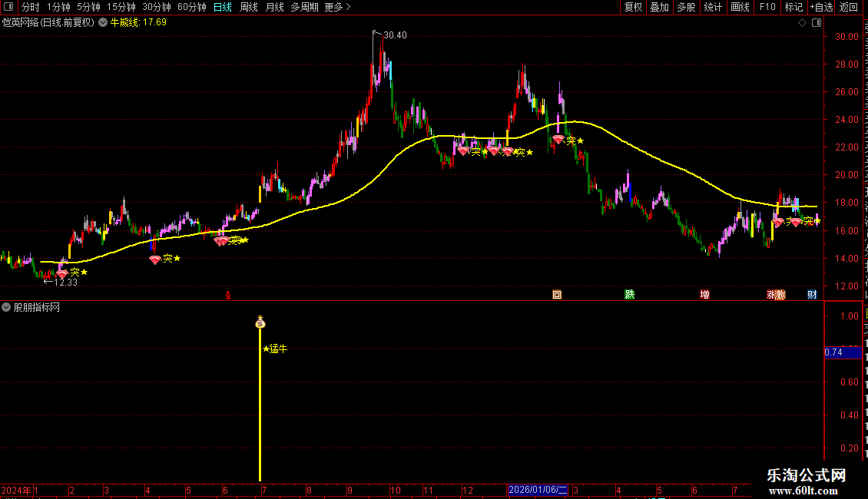Click the highlighted 2026/01/06 date marker

[x=538, y=490]
